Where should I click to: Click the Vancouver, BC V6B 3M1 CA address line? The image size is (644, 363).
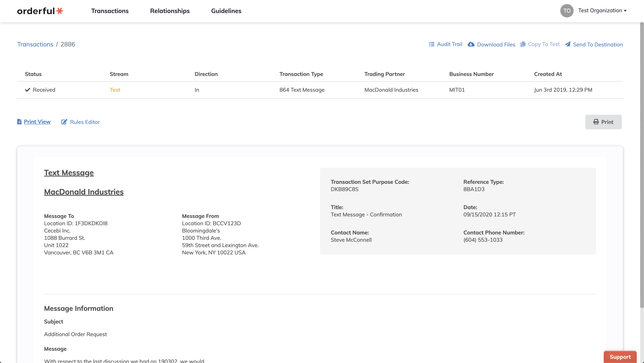pos(79,253)
